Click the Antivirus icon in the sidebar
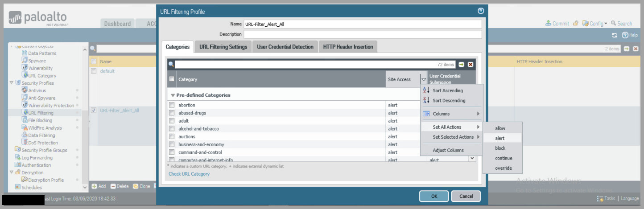 click(x=25, y=90)
